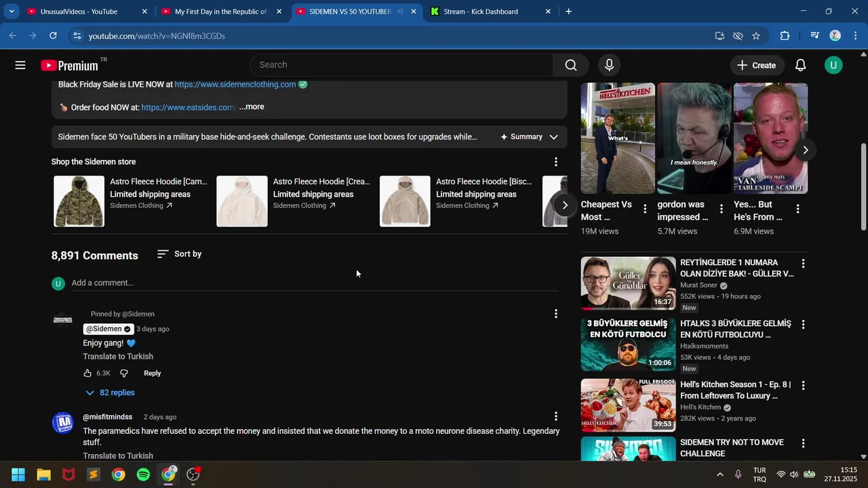The image size is (868, 488).
Task: Play the 1:00:06 HTALKS video thumbnail
Action: [628, 344]
